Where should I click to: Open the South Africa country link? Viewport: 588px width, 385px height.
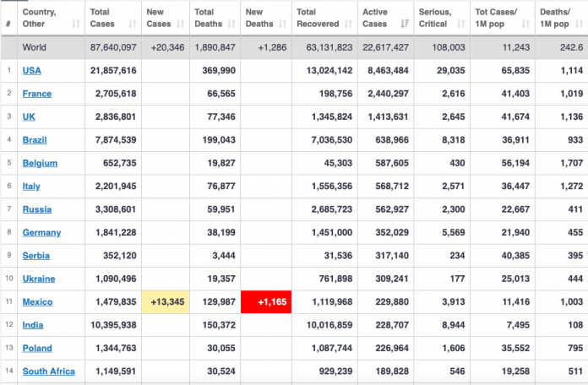click(x=49, y=371)
